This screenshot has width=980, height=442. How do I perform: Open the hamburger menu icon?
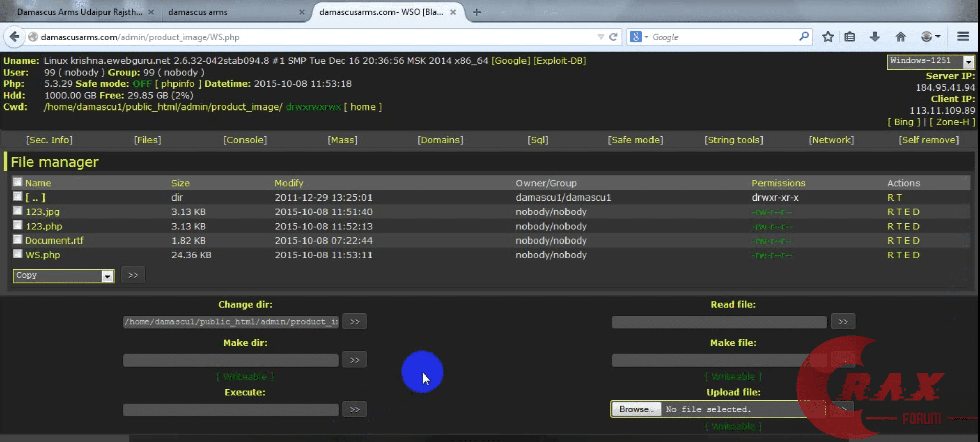click(963, 36)
